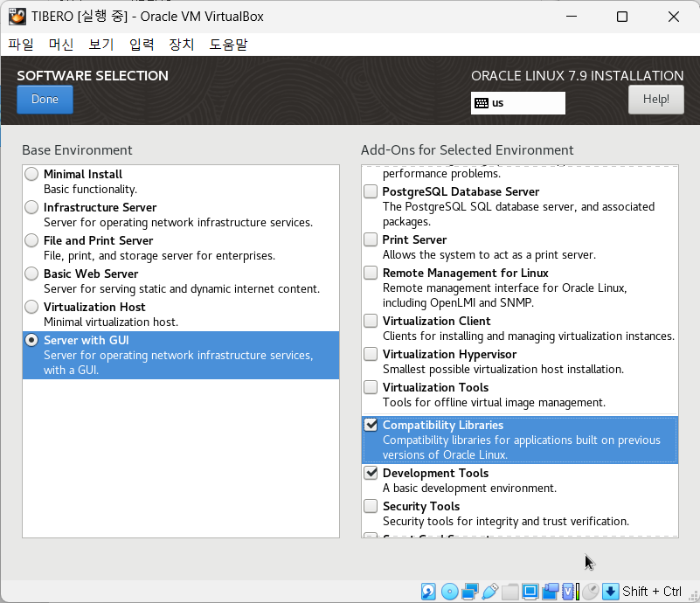Click 'Basic functionality.' description

[x=91, y=190]
